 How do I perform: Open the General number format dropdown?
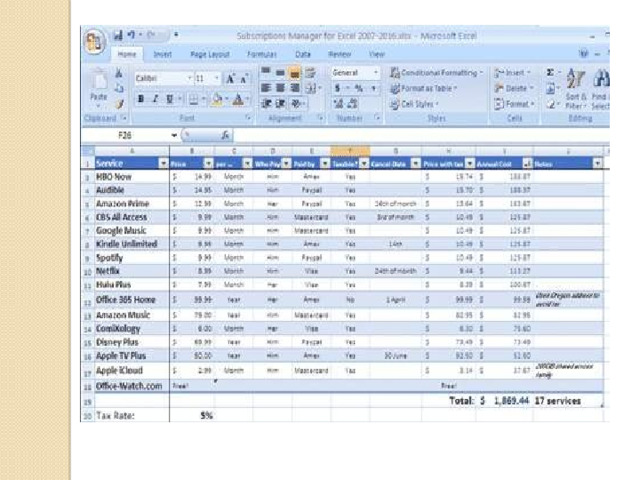pos(376,73)
